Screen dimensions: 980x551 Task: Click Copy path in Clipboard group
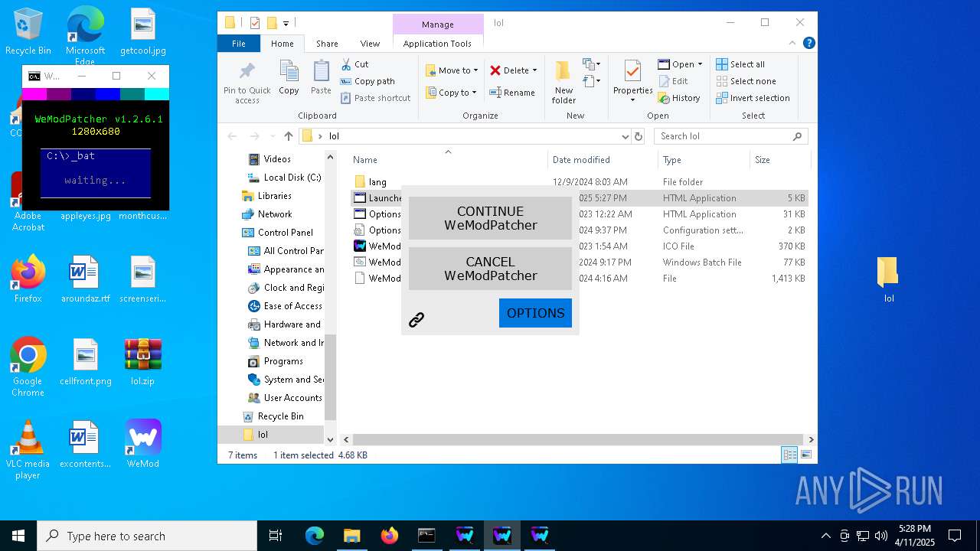pyautogui.click(x=367, y=81)
